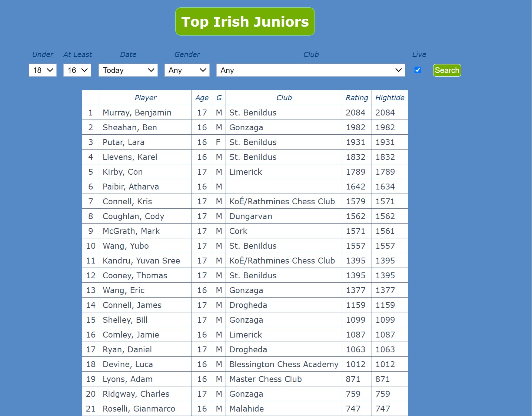Image resolution: width=532 pixels, height=416 pixels.
Task: Click the Age column header
Action: coord(202,98)
